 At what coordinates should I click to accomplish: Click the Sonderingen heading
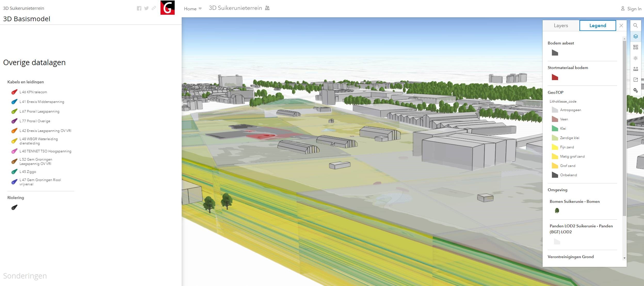click(x=25, y=276)
